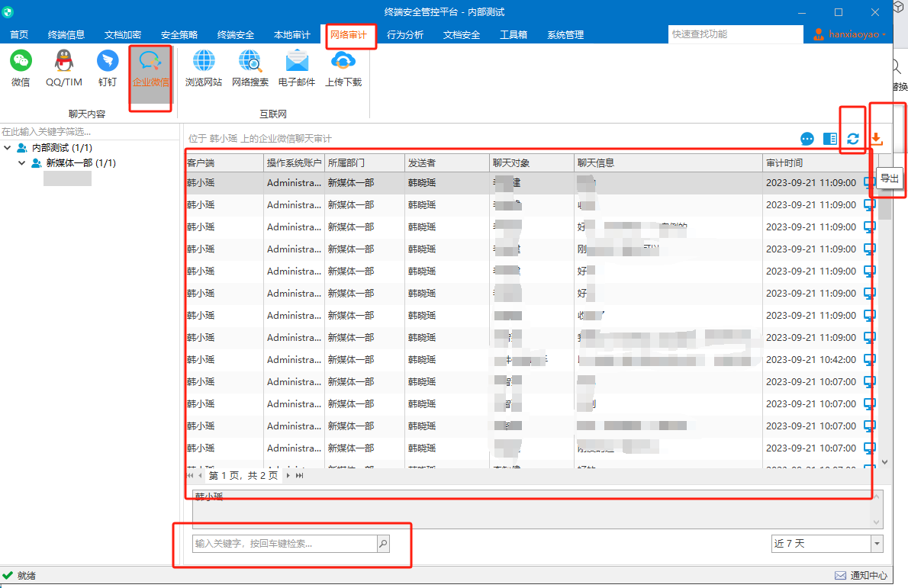This screenshot has width=908, height=588.
Task: Click the blue refresh icon
Action: coord(853,139)
